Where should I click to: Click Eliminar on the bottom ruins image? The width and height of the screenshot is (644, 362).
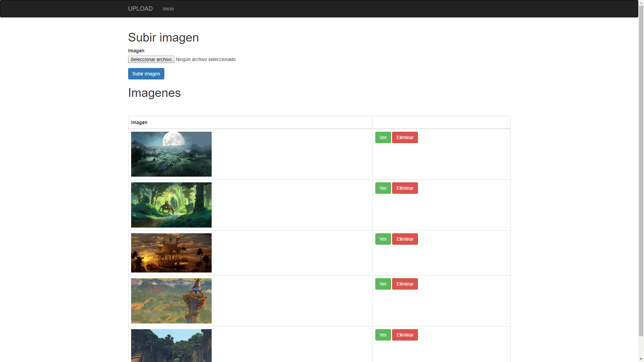pyautogui.click(x=405, y=335)
